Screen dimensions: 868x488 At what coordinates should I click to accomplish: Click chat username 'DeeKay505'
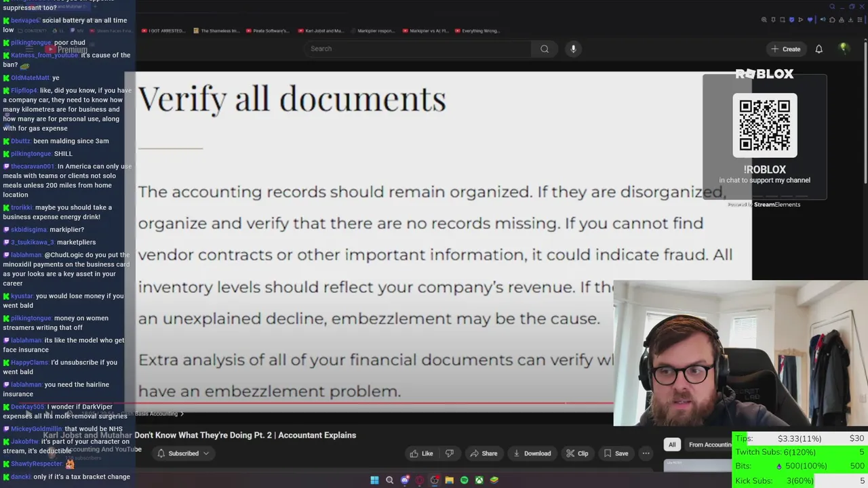click(x=28, y=407)
